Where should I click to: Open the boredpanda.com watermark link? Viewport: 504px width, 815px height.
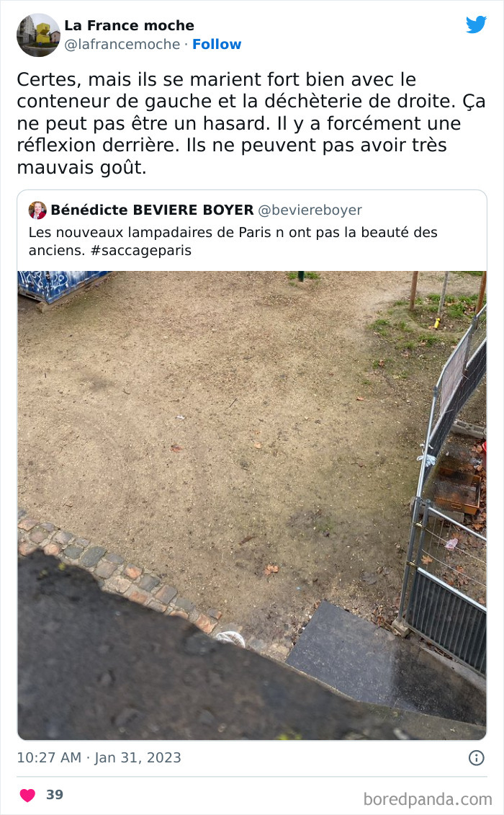coord(428,799)
